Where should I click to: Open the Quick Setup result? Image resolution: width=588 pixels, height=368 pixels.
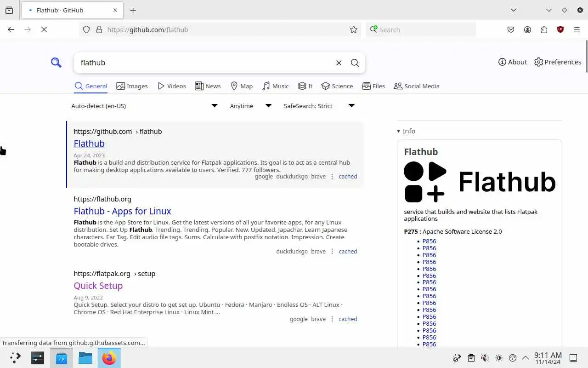[98, 286]
